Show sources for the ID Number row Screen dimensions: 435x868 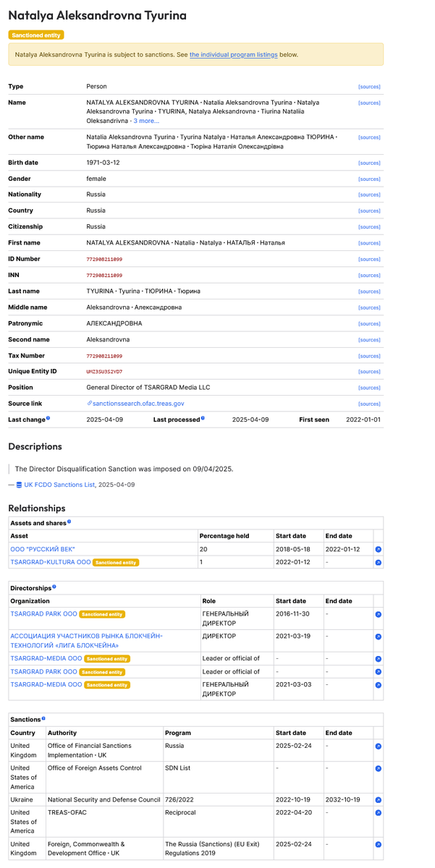point(369,260)
